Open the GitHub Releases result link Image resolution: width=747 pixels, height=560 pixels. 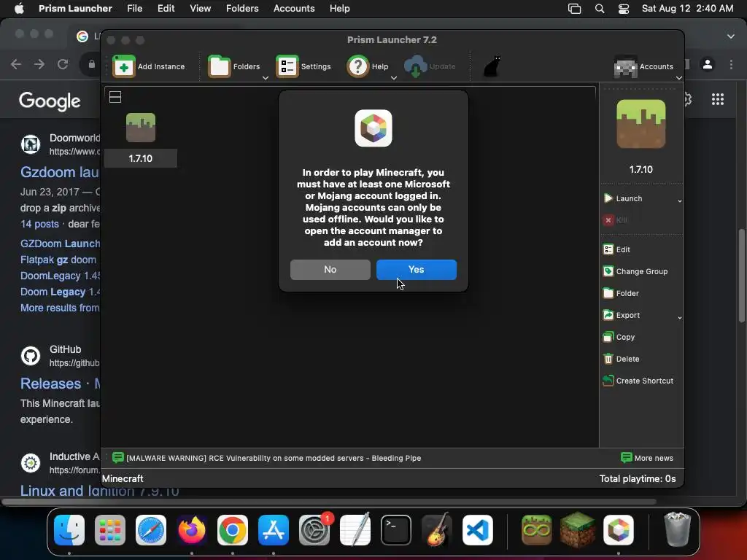click(x=60, y=384)
